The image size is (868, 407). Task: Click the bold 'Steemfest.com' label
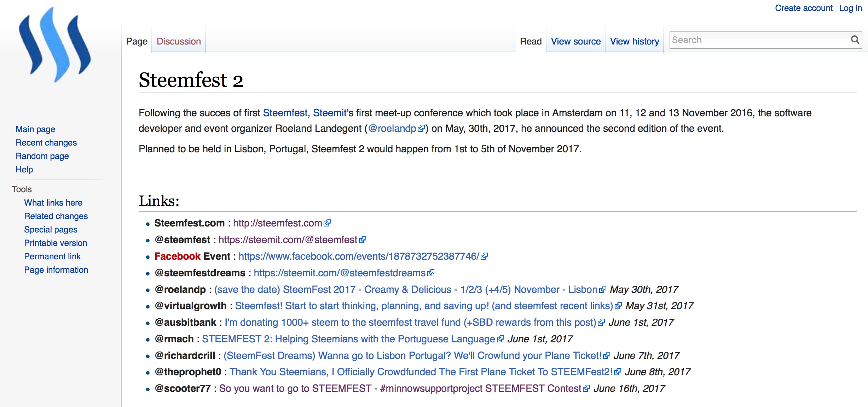[190, 223]
